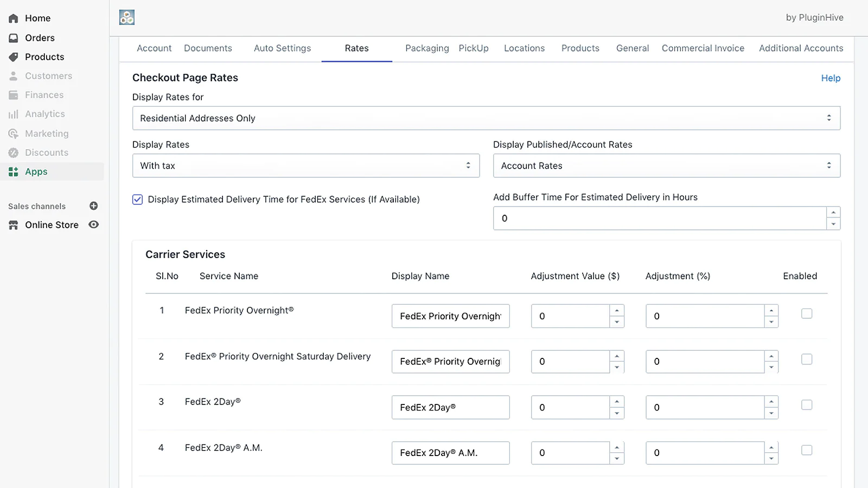This screenshot has width=868, height=488.
Task: Click the Analytics bar chart icon
Action: tap(14, 114)
